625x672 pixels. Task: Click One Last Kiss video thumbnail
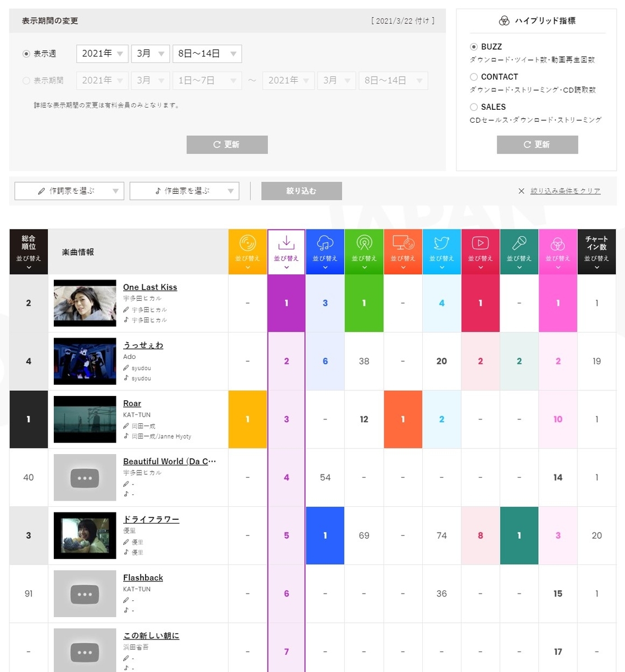coord(85,303)
